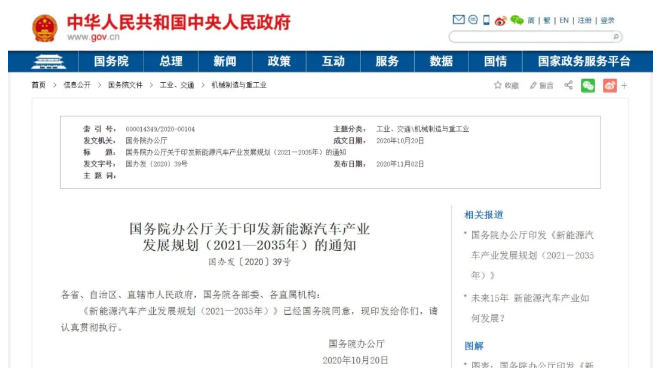The width and height of the screenshot is (663, 392).
Task: Switch language to EN link
Action: pyautogui.click(x=564, y=20)
